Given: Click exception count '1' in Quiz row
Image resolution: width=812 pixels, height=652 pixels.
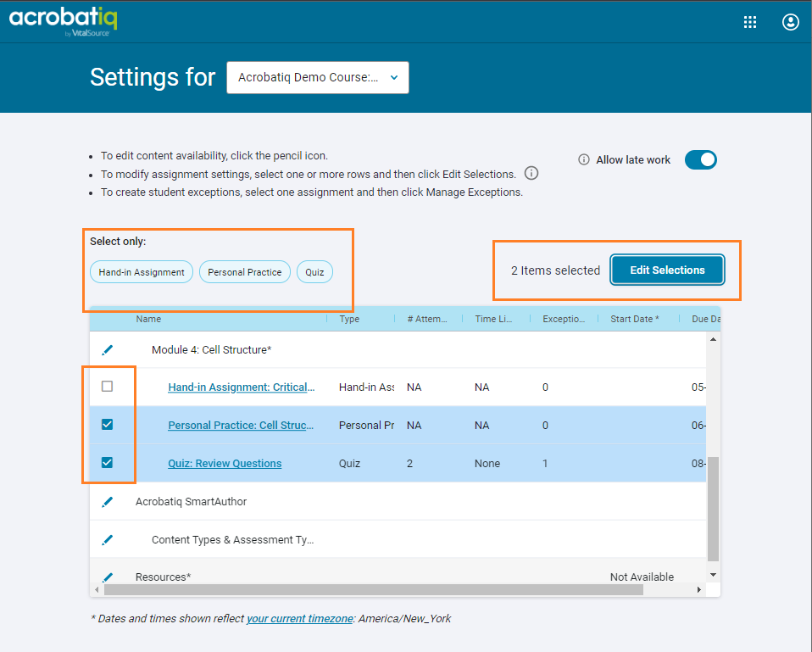Looking at the screenshot, I should pyautogui.click(x=545, y=464).
